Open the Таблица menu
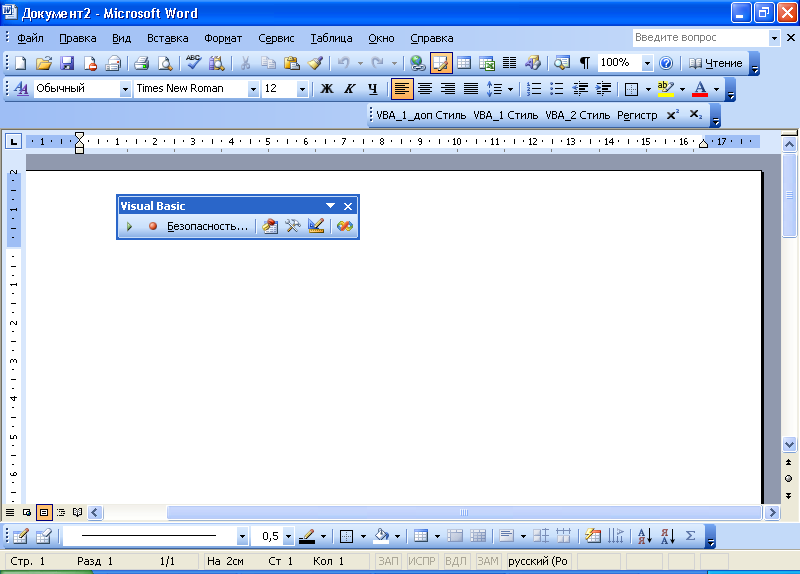The image size is (800, 574). tap(331, 38)
